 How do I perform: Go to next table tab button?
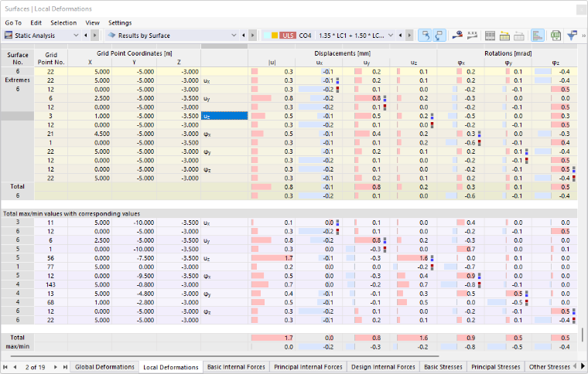coord(56,367)
